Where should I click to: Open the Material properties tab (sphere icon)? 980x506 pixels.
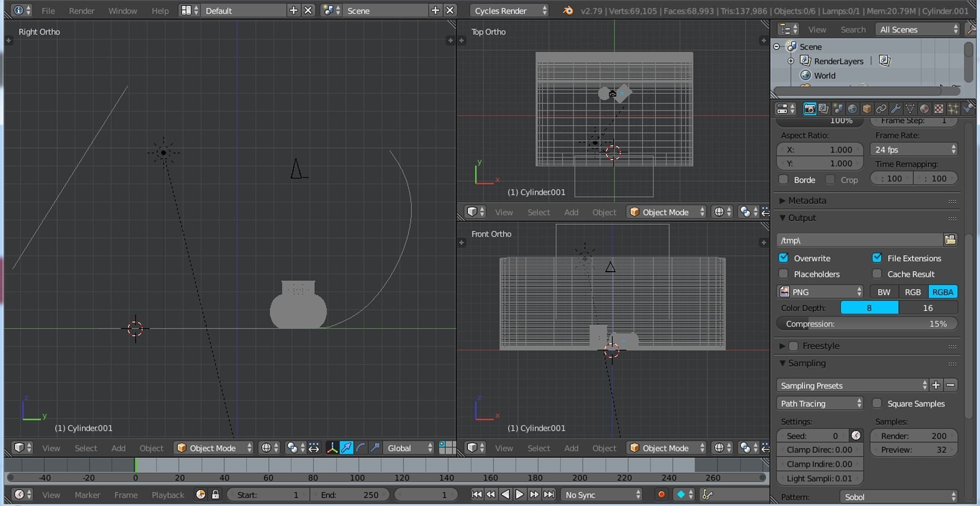tap(924, 109)
